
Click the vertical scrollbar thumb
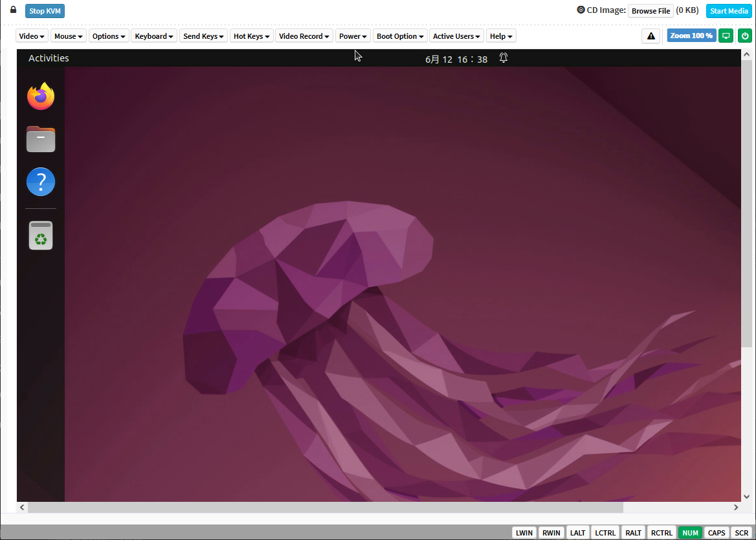(x=746, y=203)
